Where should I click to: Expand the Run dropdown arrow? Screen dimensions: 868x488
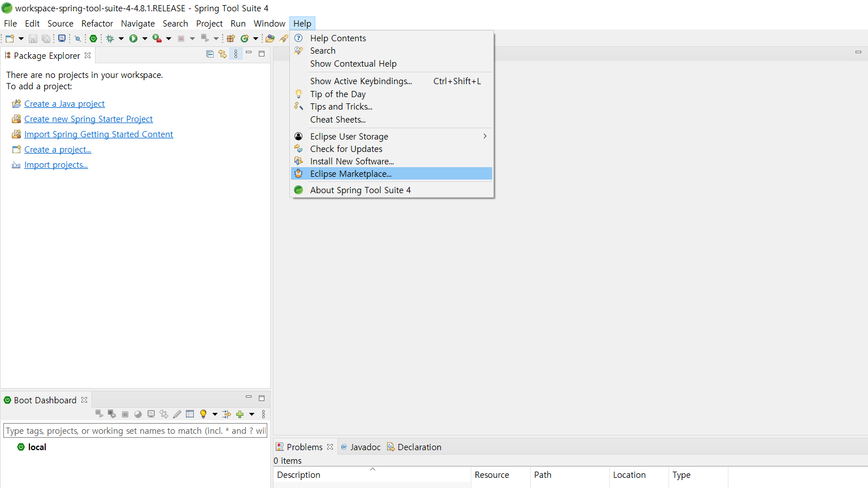(x=145, y=38)
